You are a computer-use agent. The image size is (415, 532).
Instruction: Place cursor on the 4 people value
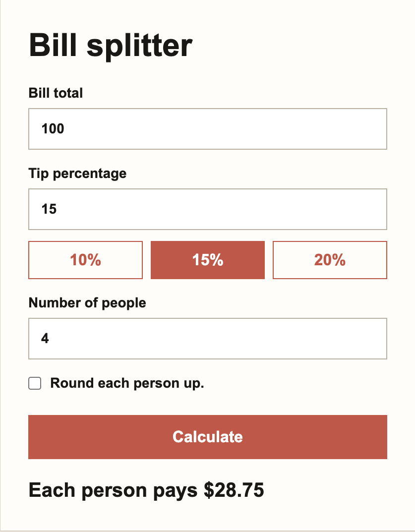tap(45, 339)
